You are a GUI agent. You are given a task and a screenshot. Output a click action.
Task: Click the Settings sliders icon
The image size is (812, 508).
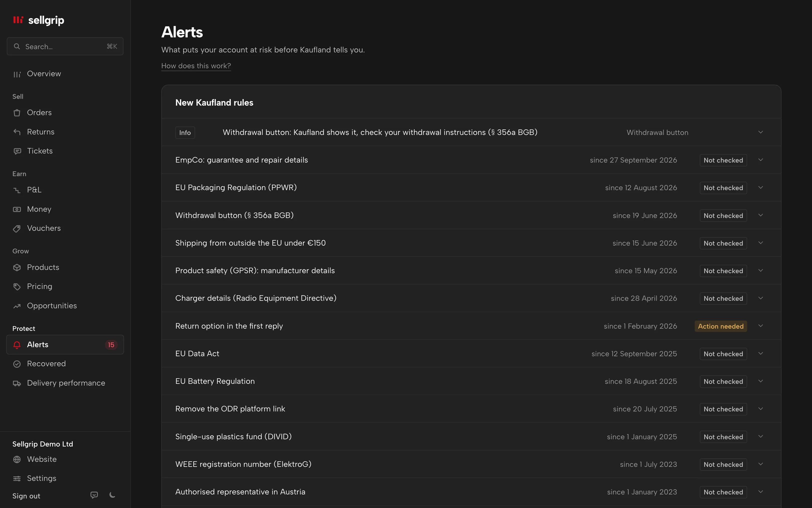17,478
